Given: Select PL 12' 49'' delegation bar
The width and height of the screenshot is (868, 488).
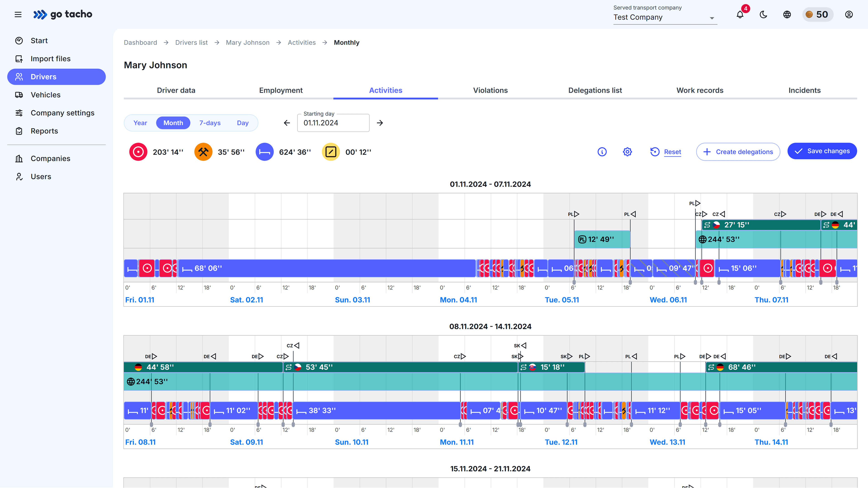Looking at the screenshot, I should click(602, 239).
